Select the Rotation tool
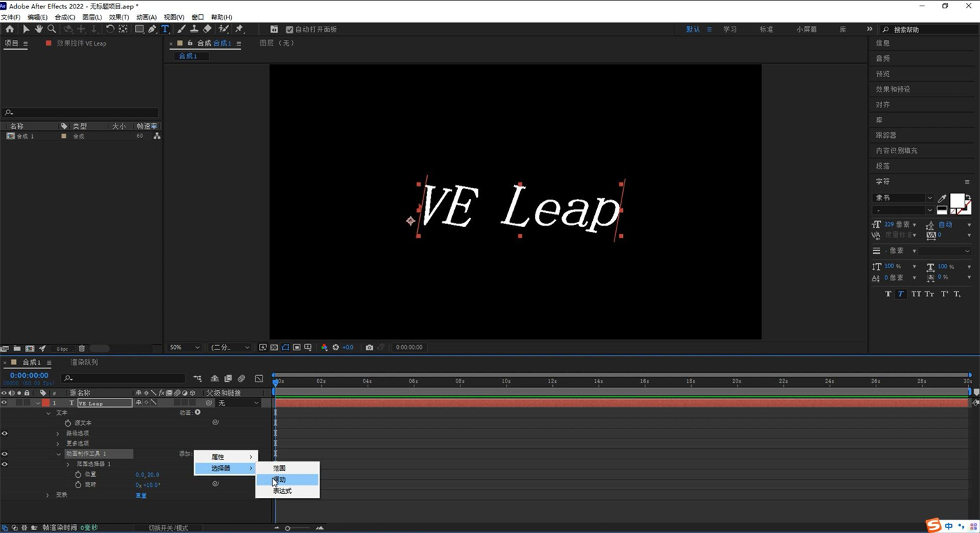 tap(110, 29)
